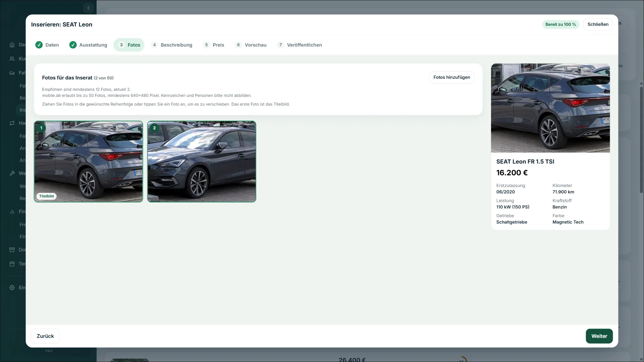Click the Fotos hinzufügen button

[x=452, y=77]
